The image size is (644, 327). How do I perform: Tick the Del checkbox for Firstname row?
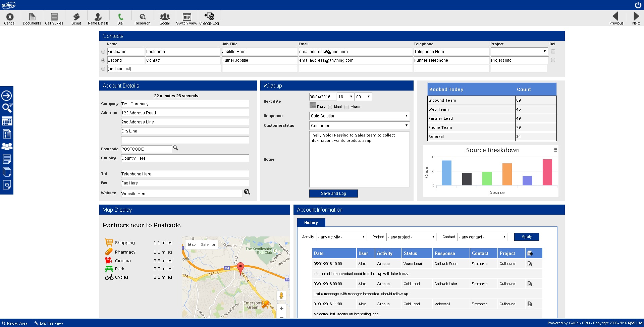(x=553, y=51)
